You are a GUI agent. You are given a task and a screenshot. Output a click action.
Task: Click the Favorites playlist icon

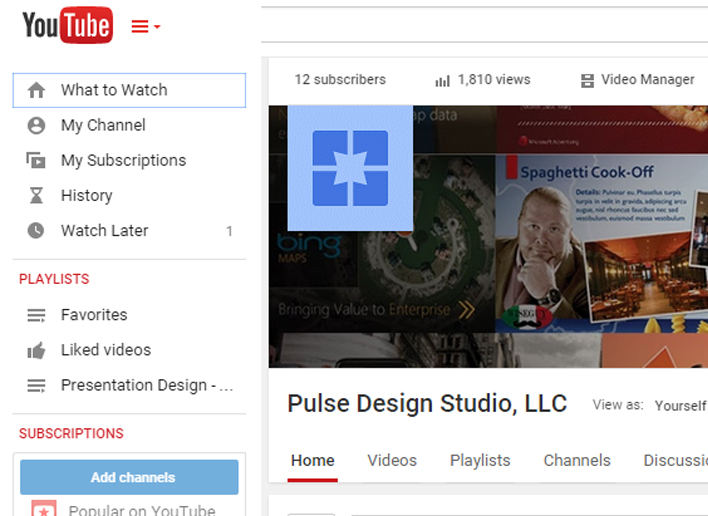pyautogui.click(x=36, y=315)
